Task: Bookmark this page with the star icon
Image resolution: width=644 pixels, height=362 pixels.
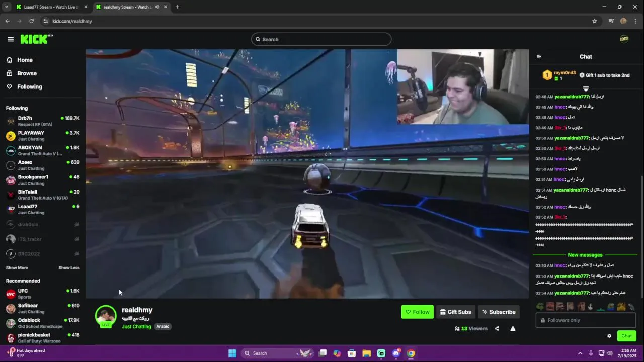Action: [594, 21]
